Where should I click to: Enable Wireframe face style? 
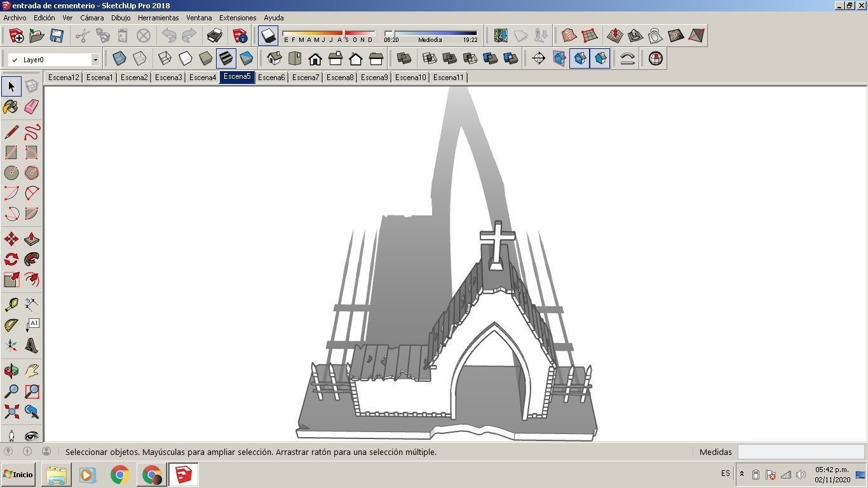tap(165, 58)
